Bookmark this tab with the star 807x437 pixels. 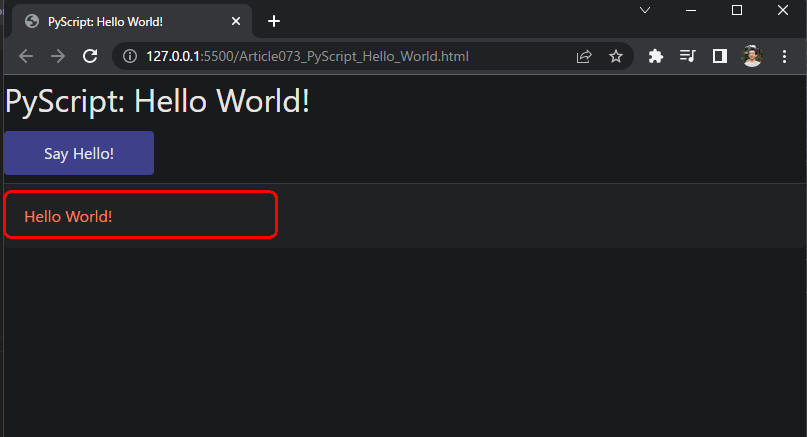click(x=616, y=56)
